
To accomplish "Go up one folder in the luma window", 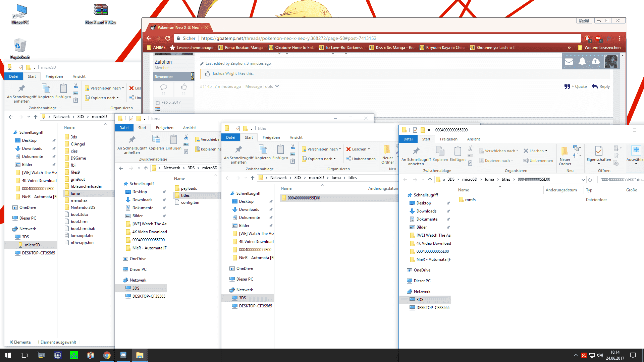I will [x=146, y=168].
